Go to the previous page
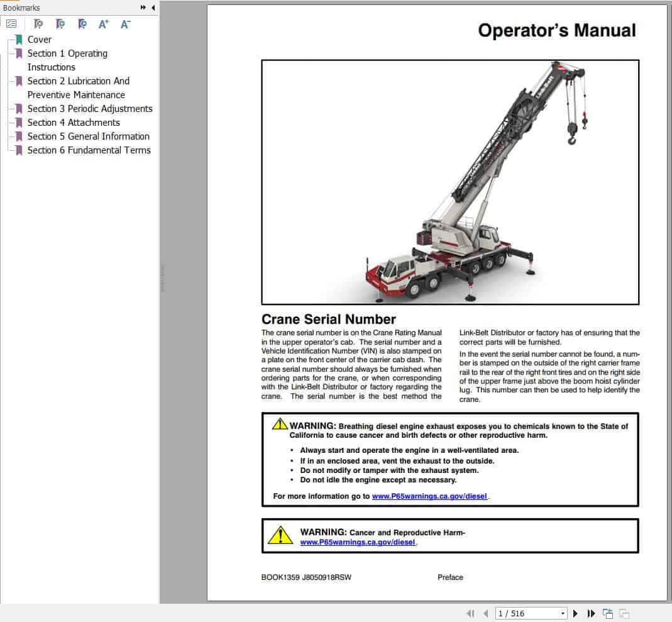The height and width of the screenshot is (622, 672). (x=485, y=613)
